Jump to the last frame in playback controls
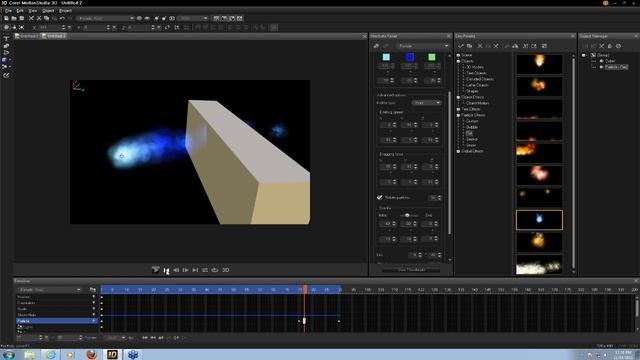 [195, 270]
